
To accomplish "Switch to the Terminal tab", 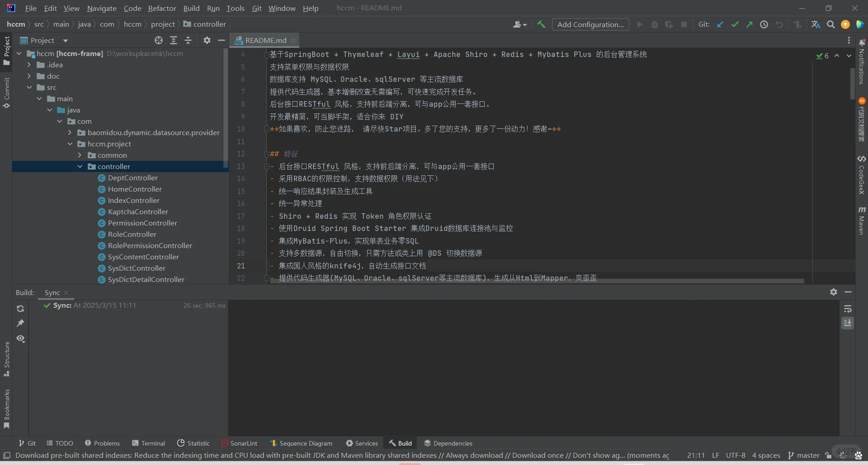I will click(148, 443).
